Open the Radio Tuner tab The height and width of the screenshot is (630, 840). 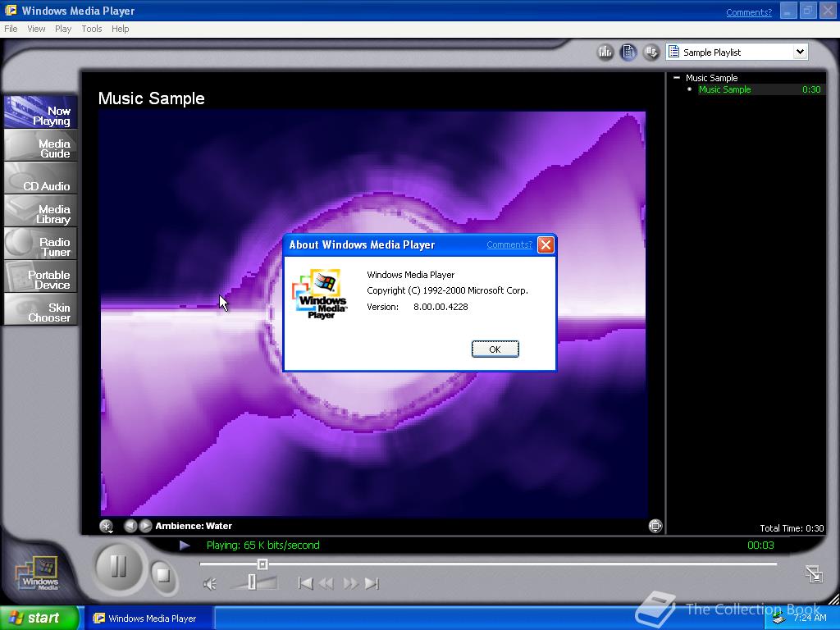[x=41, y=244]
